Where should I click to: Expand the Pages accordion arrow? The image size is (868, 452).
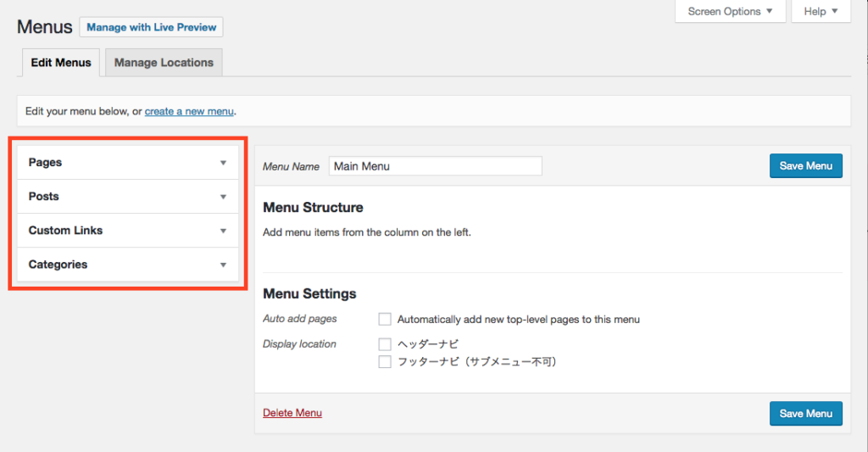click(x=223, y=163)
